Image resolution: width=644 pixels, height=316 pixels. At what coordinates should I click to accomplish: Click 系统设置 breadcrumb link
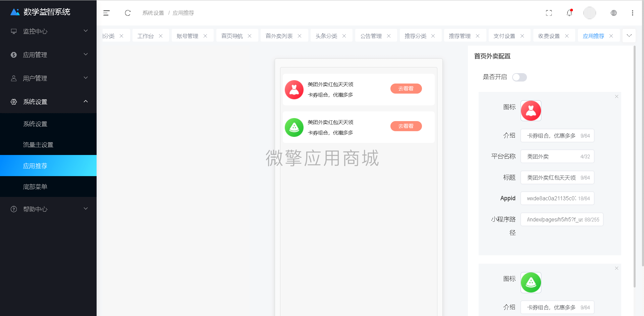pos(153,13)
